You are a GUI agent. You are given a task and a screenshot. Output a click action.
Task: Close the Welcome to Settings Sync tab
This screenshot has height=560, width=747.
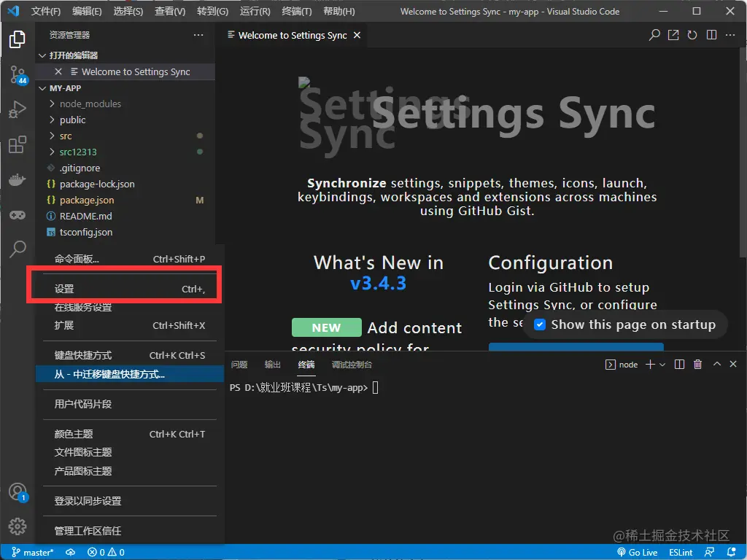tap(357, 35)
